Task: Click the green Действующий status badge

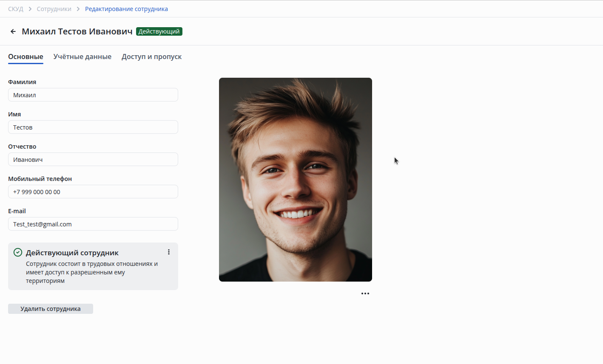Action: pyautogui.click(x=159, y=31)
